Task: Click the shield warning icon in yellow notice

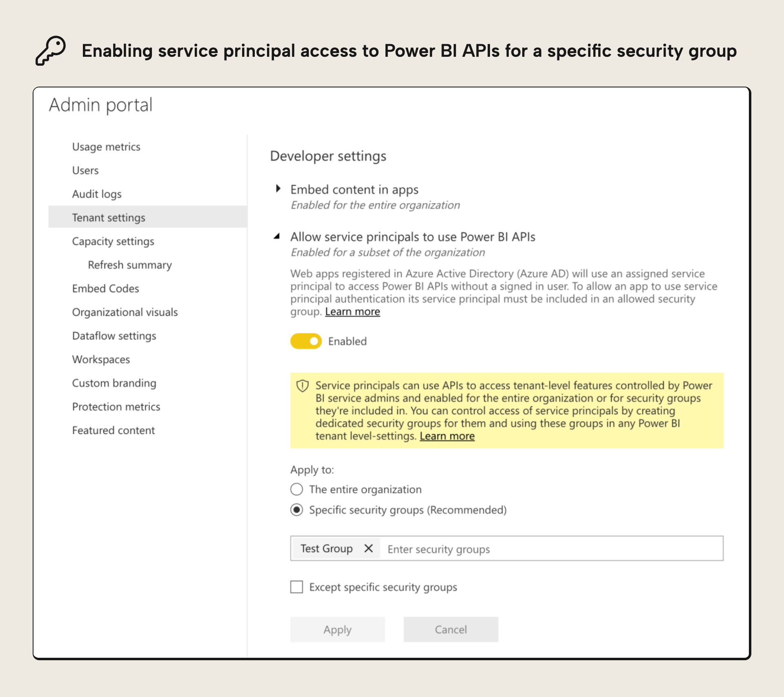Action: coord(302,386)
